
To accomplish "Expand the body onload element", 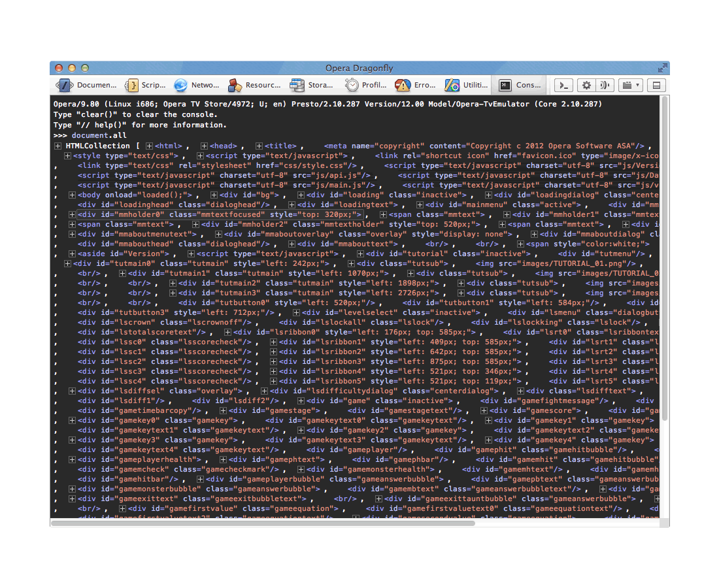I will [73, 195].
